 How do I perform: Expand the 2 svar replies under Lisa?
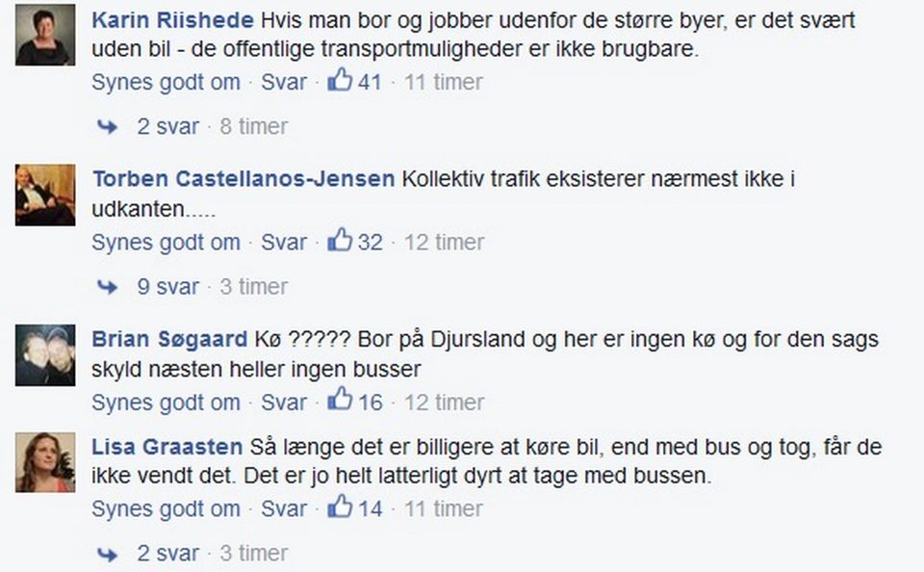click(x=167, y=553)
